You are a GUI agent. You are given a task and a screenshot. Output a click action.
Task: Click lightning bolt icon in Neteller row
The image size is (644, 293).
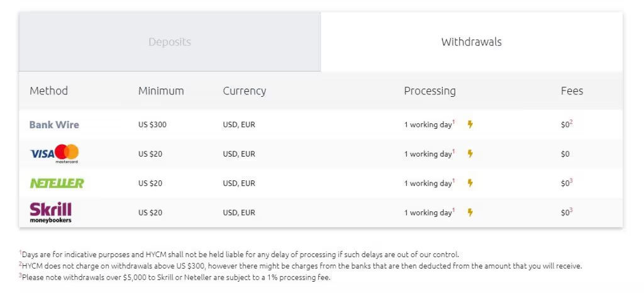click(470, 183)
